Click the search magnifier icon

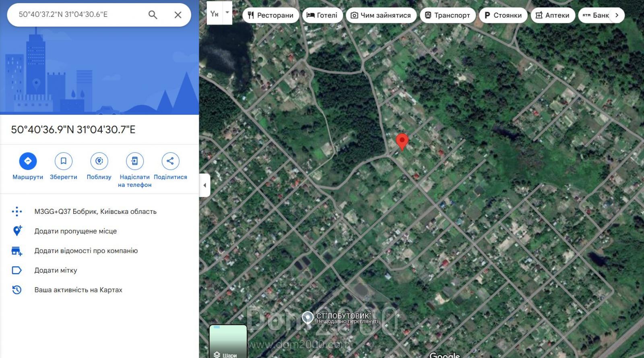pos(153,15)
